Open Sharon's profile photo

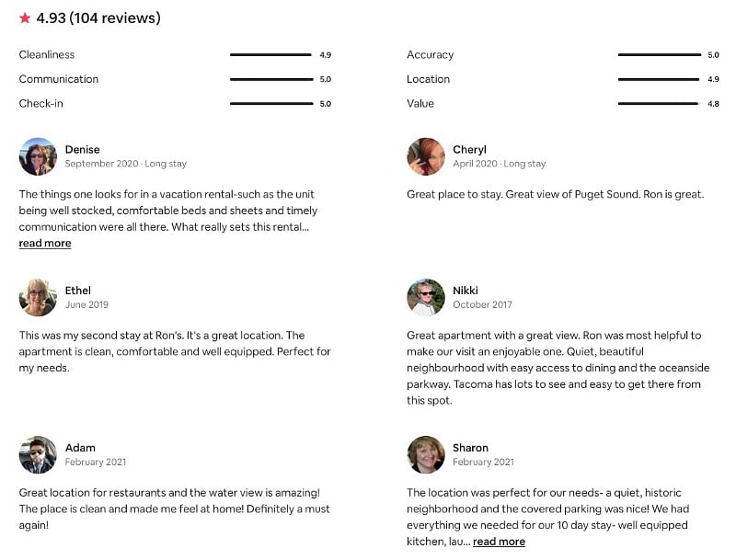[x=426, y=455]
